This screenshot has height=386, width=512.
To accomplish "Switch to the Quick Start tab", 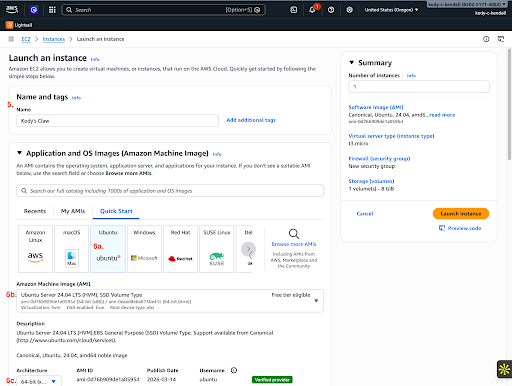I will pos(116,211).
